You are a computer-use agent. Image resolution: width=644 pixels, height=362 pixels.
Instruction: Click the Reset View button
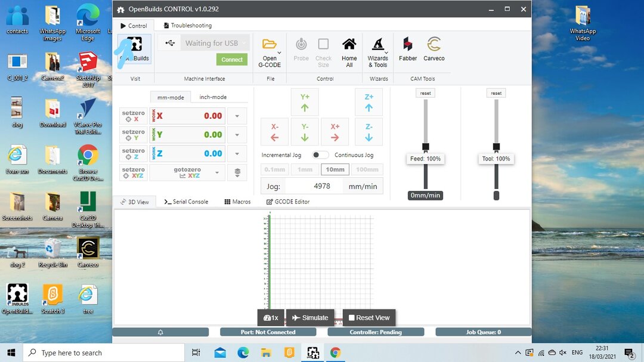pyautogui.click(x=369, y=318)
